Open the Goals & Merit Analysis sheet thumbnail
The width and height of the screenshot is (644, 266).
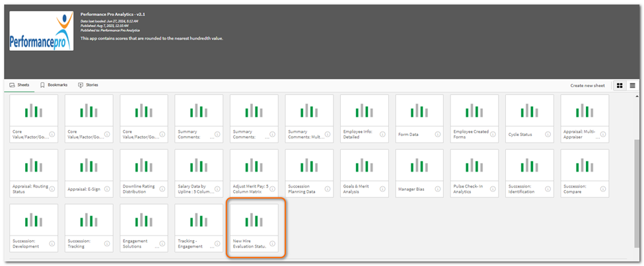365,166
